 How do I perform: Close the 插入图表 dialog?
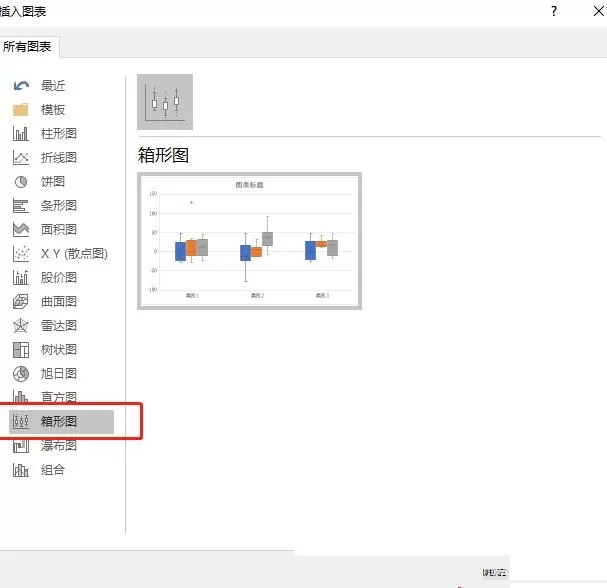pos(599,11)
